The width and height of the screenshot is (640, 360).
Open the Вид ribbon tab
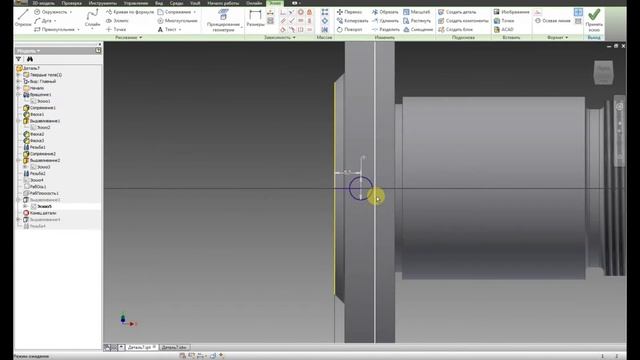159,3
